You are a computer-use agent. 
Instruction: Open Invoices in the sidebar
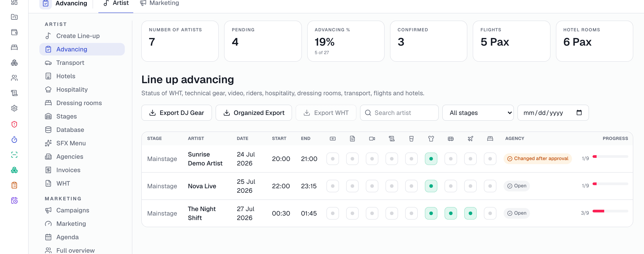tap(82, 170)
